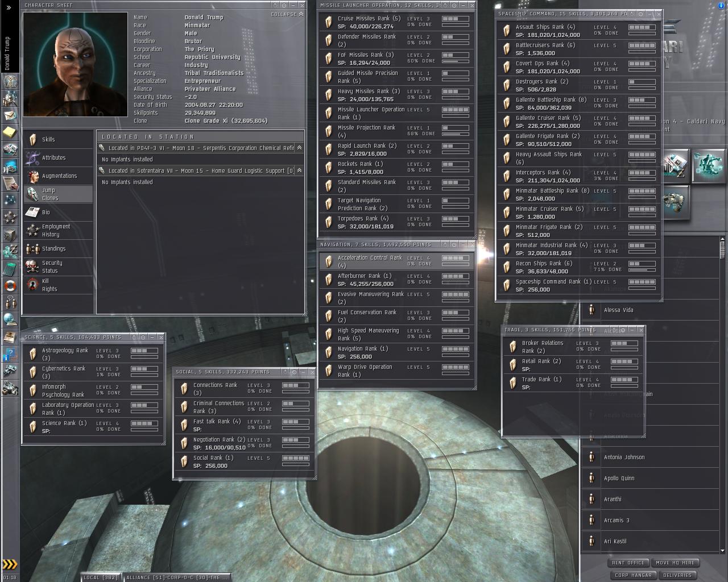
Task: Open the Augmentations tab
Action: point(58,176)
